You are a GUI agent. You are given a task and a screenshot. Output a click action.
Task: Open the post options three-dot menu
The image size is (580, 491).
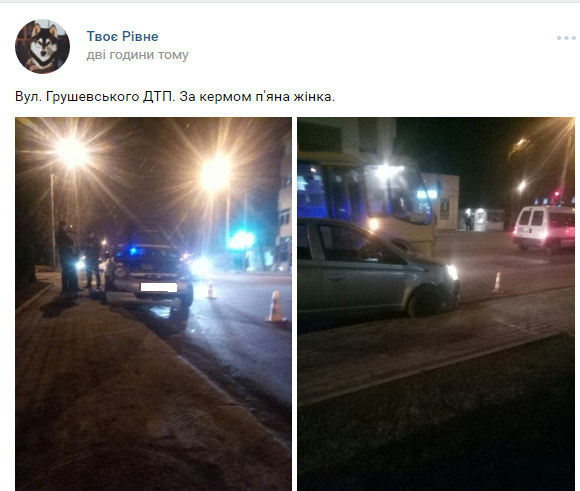[566, 38]
